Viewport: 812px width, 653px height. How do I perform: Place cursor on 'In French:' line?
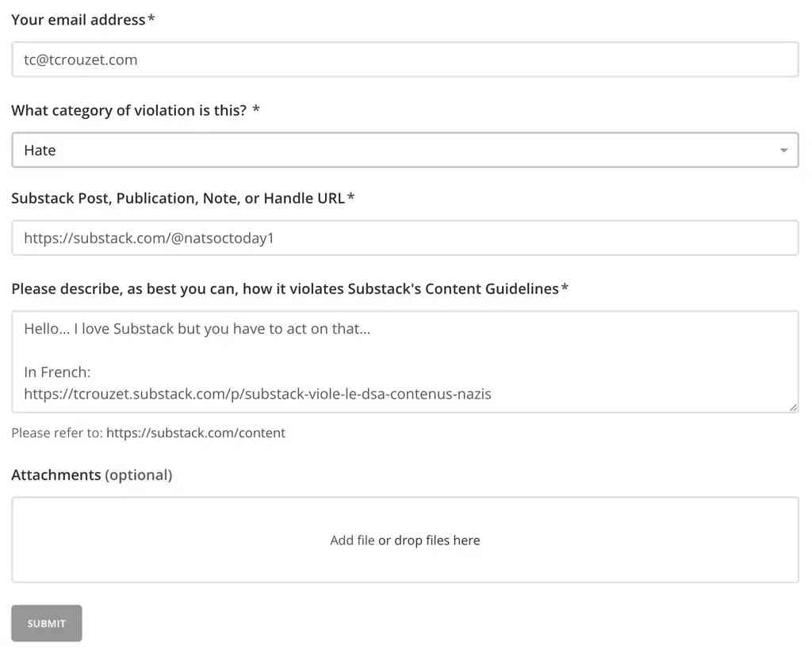[x=57, y=372]
